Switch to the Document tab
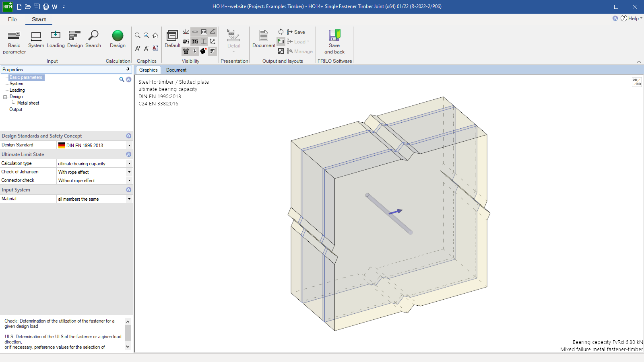Viewport: 644px width, 362px height. coord(176,70)
